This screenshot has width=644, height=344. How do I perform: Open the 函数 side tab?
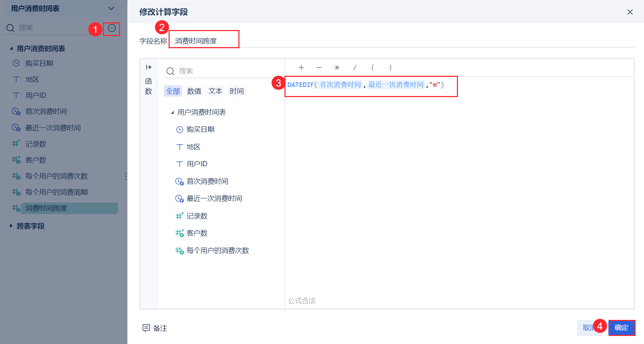[149, 86]
